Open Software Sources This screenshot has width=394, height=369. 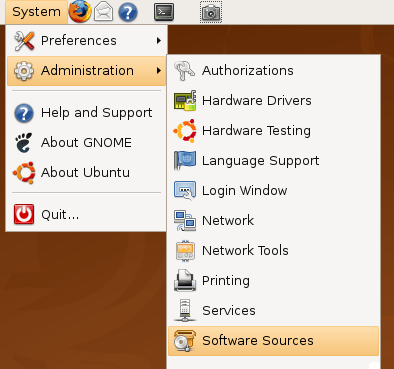(274, 341)
